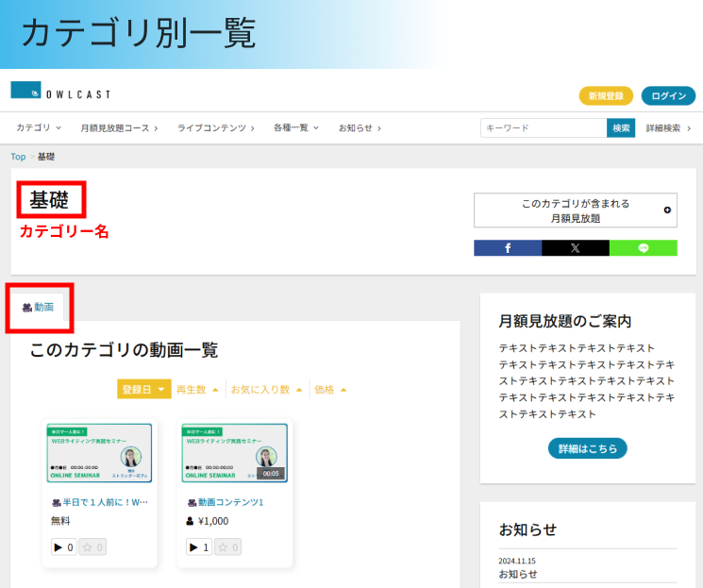Click play count icon on free video

[58, 547]
